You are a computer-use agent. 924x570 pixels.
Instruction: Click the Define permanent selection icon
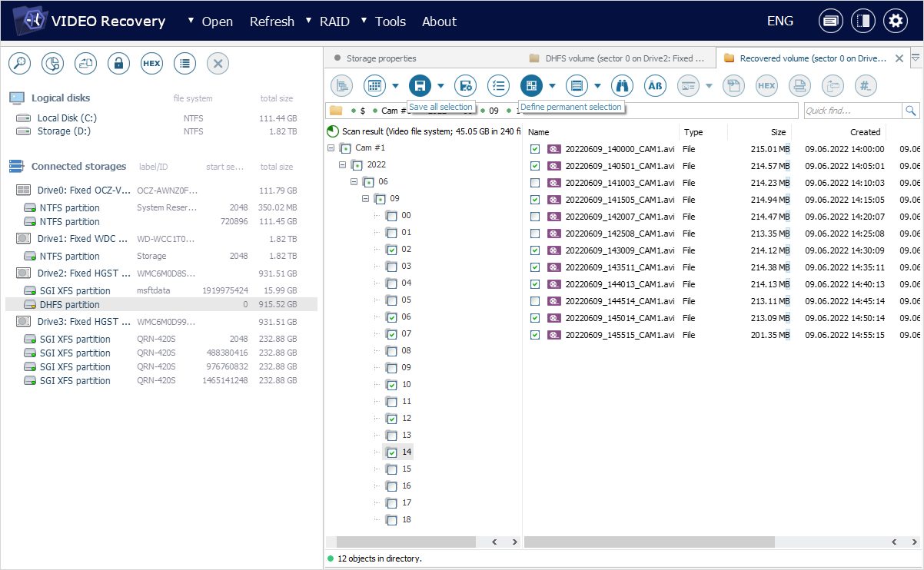click(531, 85)
